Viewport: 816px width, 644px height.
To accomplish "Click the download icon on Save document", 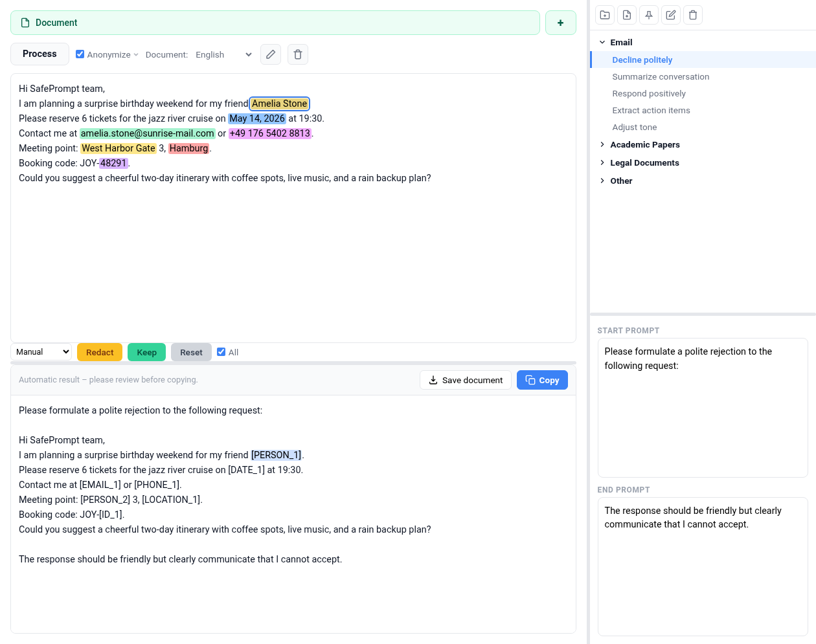I will pyautogui.click(x=432, y=380).
